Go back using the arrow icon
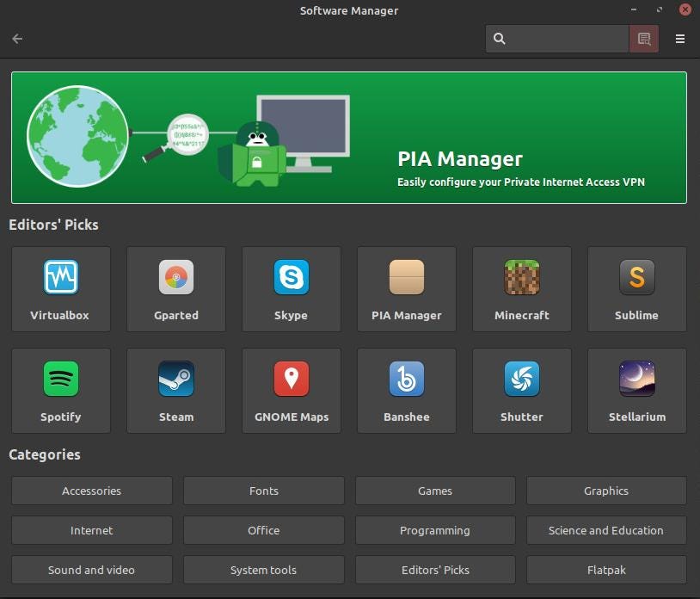Viewport: 700px width, 599px height. coord(17,39)
